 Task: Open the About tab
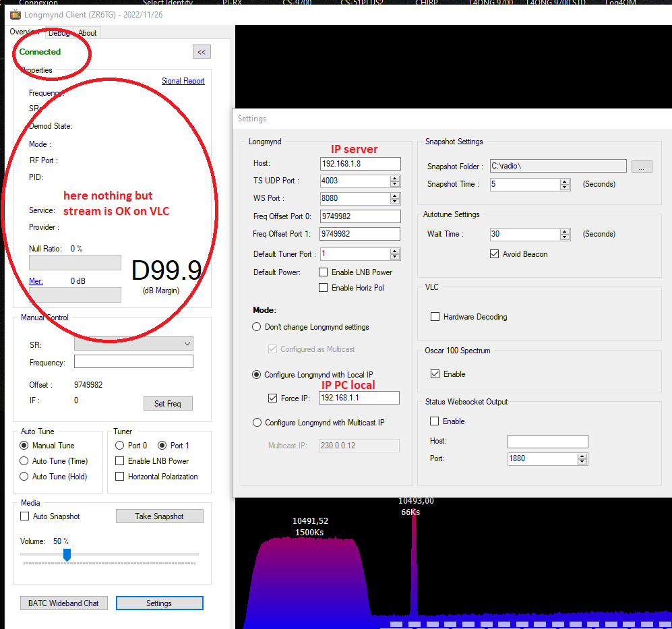(88, 33)
